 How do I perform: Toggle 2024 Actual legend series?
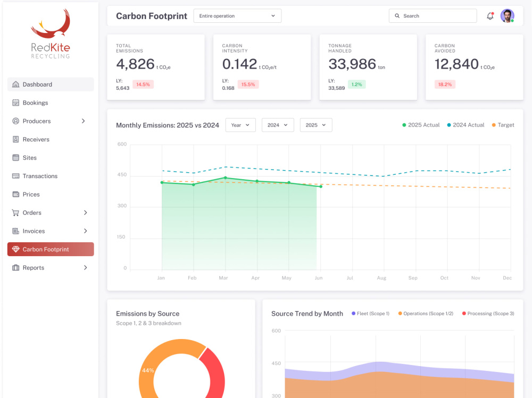click(x=465, y=125)
